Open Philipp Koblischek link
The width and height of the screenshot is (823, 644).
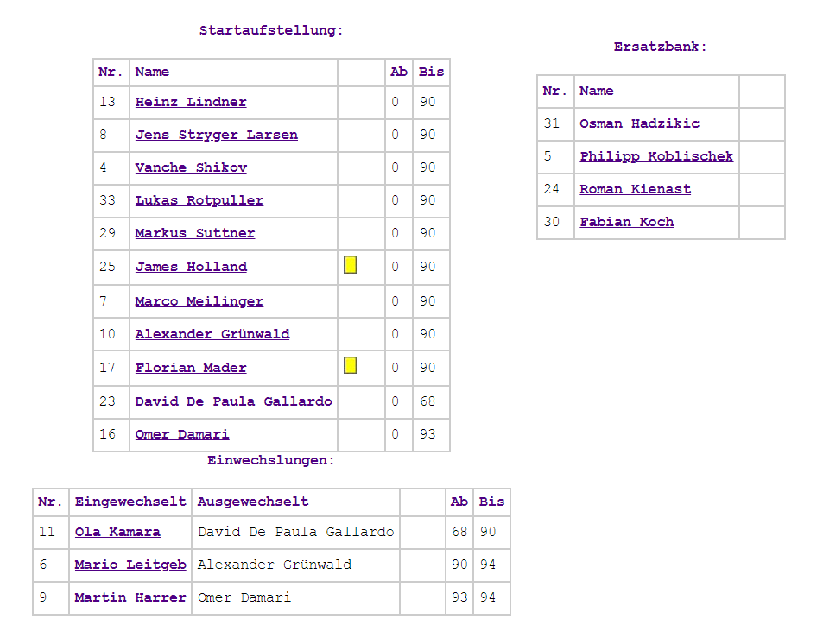(x=656, y=156)
